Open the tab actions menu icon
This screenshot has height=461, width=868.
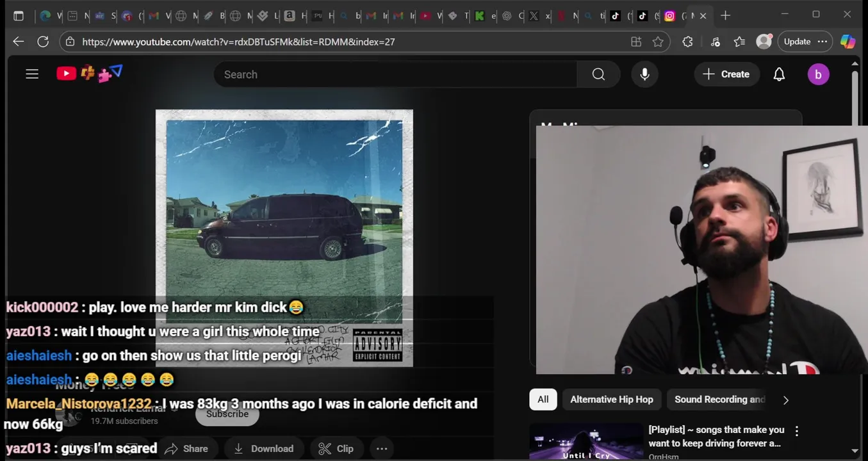(x=19, y=16)
